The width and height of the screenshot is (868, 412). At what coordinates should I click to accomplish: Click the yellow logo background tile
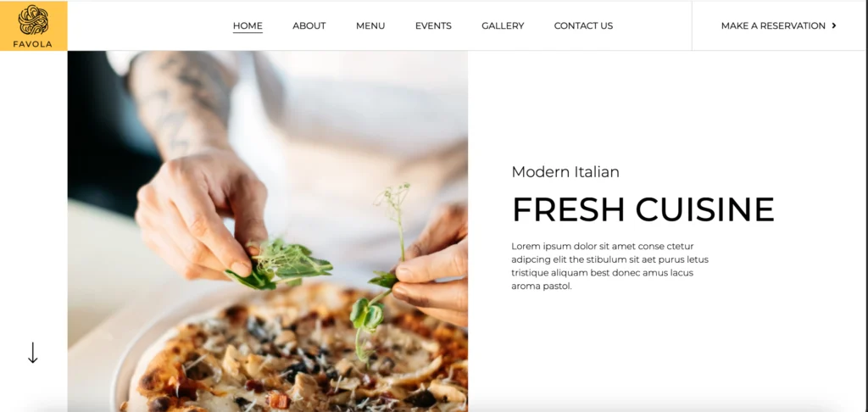(34, 25)
